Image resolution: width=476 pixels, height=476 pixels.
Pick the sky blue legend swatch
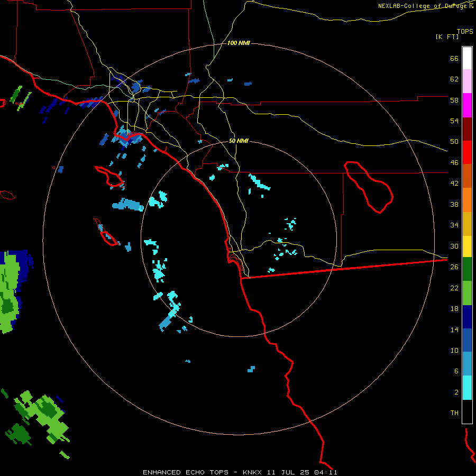[467, 364]
